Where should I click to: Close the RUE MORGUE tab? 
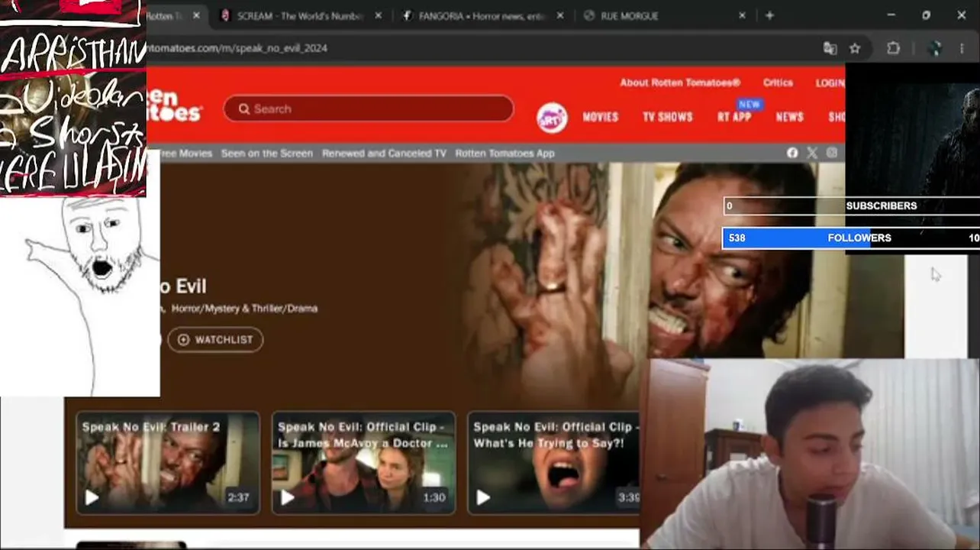[742, 15]
